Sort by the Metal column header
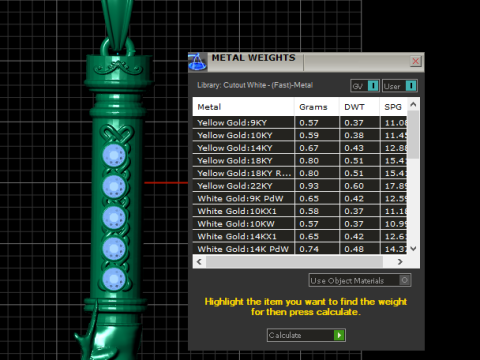Screen dimensions: 480x360 [243, 107]
